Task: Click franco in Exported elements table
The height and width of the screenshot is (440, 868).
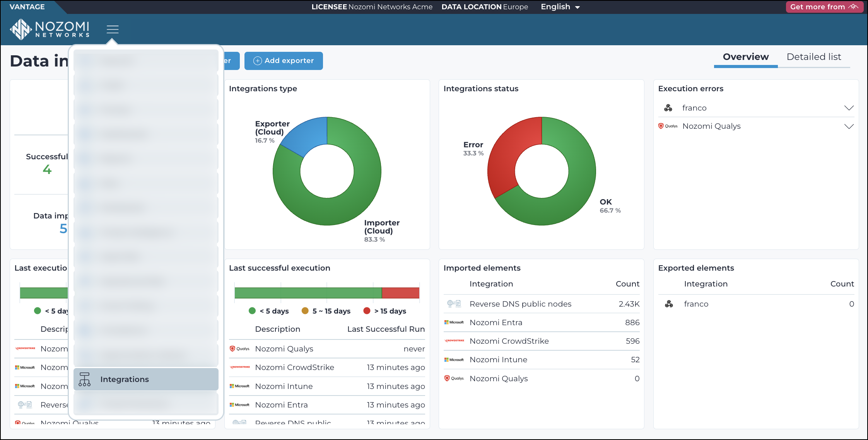Action: tap(696, 304)
